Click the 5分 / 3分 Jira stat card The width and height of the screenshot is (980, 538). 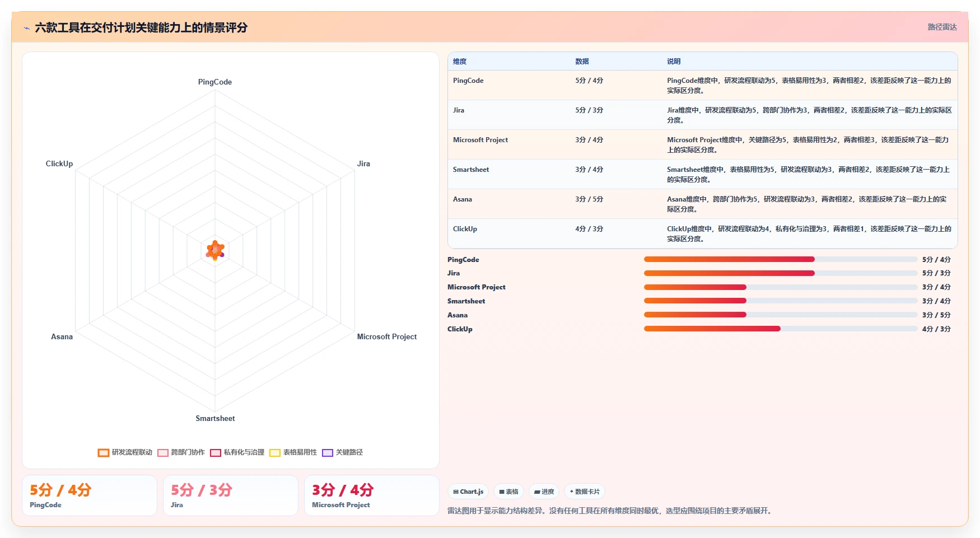(x=231, y=495)
